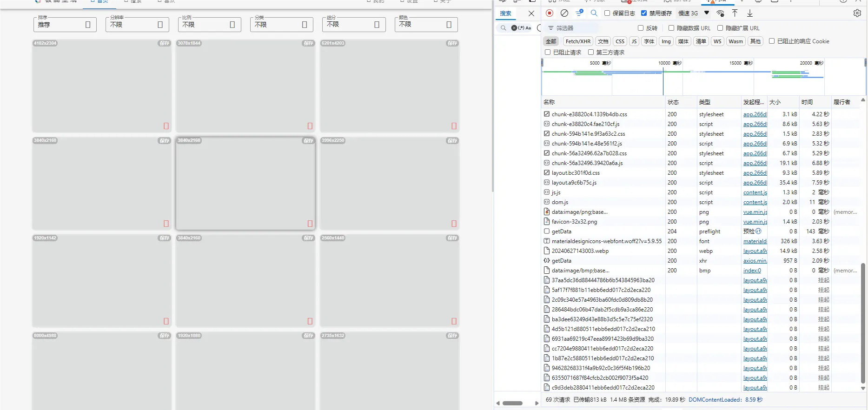868x410 pixels.
Task: Open network search magnifier icon
Action: [x=594, y=13]
